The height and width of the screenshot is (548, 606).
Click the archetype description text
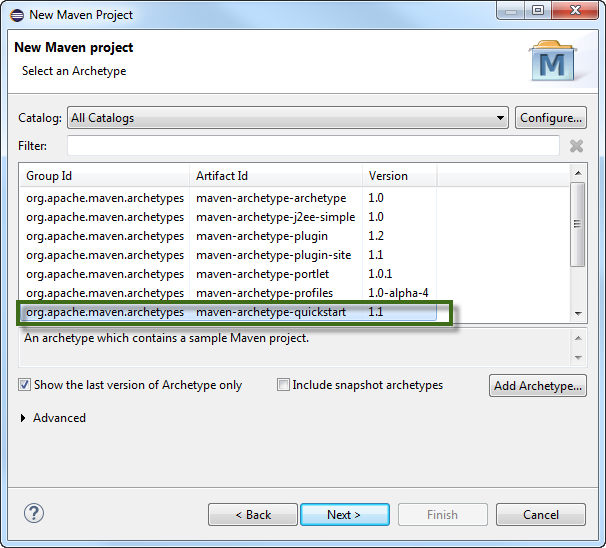click(x=167, y=338)
